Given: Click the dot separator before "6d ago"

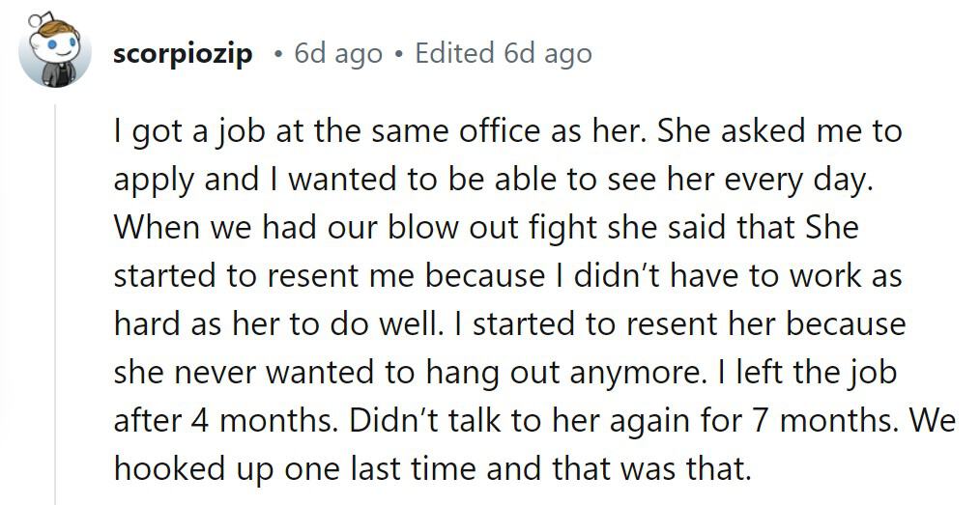Looking at the screenshot, I should [x=276, y=54].
